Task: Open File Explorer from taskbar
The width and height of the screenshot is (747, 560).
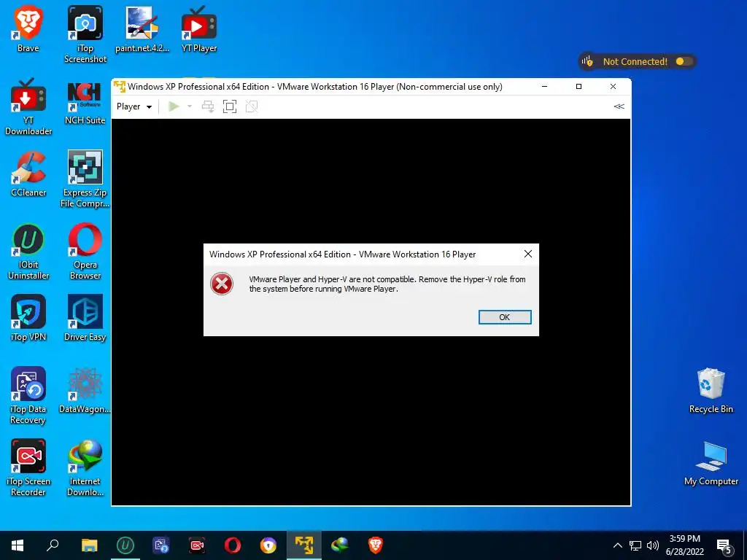Action: tap(89, 545)
